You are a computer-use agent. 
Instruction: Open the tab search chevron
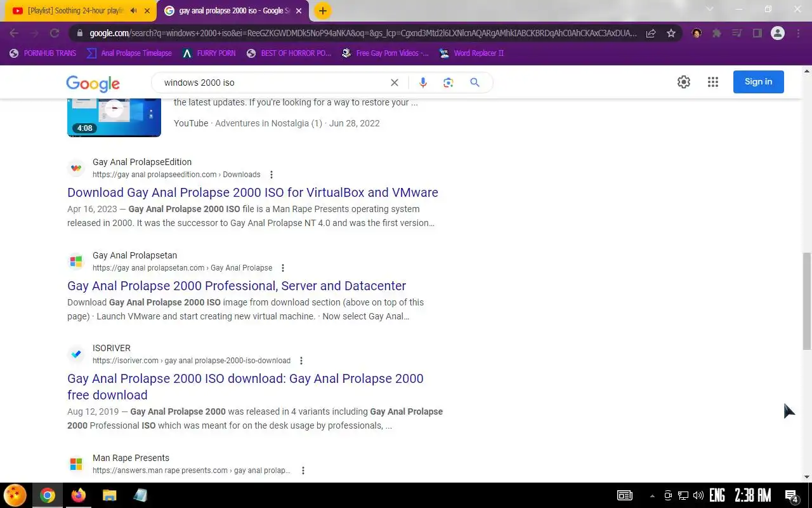click(x=710, y=10)
